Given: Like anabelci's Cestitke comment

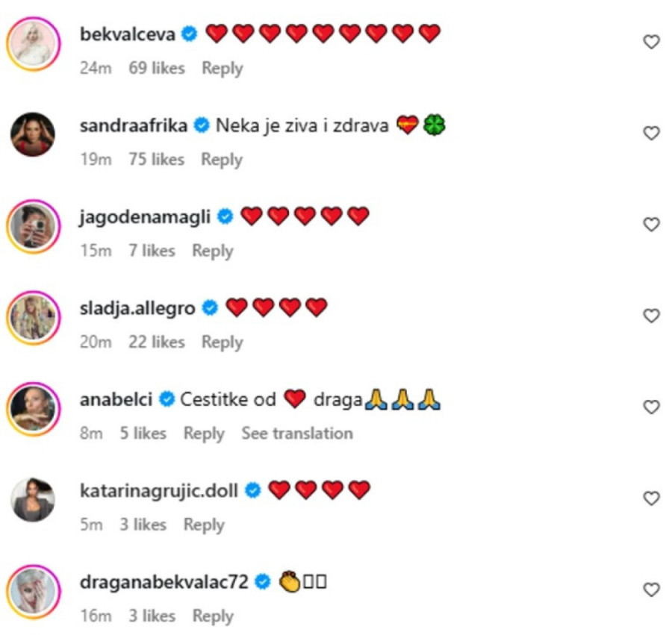Looking at the screenshot, I should click(651, 407).
